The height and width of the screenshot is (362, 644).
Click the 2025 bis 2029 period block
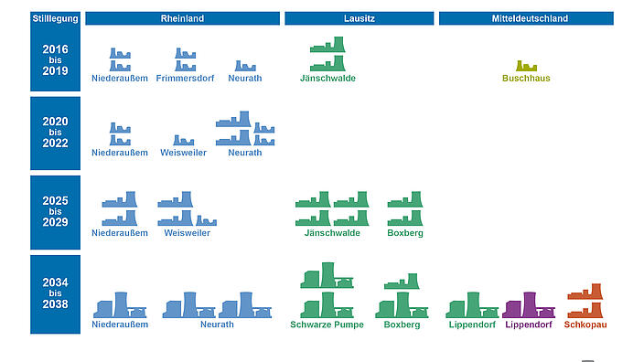56,212
